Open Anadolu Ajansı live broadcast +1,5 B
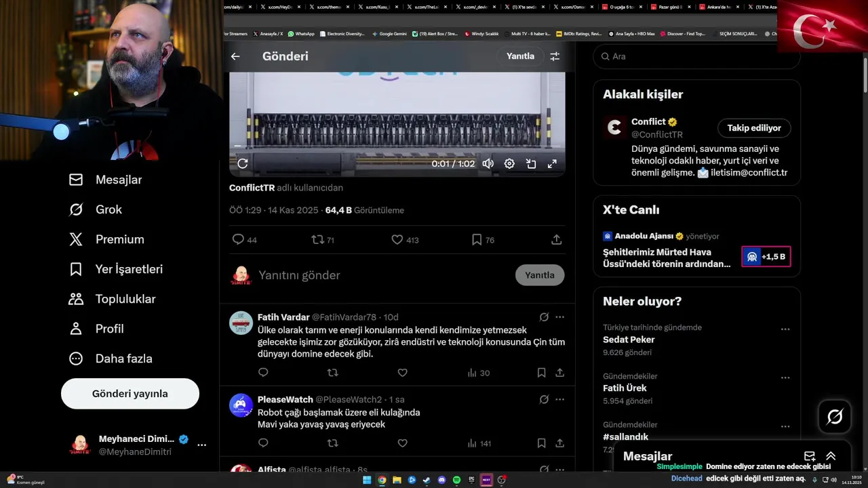 (x=766, y=257)
